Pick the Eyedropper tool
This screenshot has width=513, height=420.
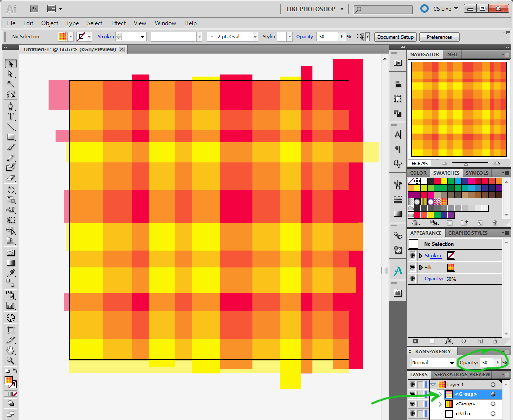[10, 274]
